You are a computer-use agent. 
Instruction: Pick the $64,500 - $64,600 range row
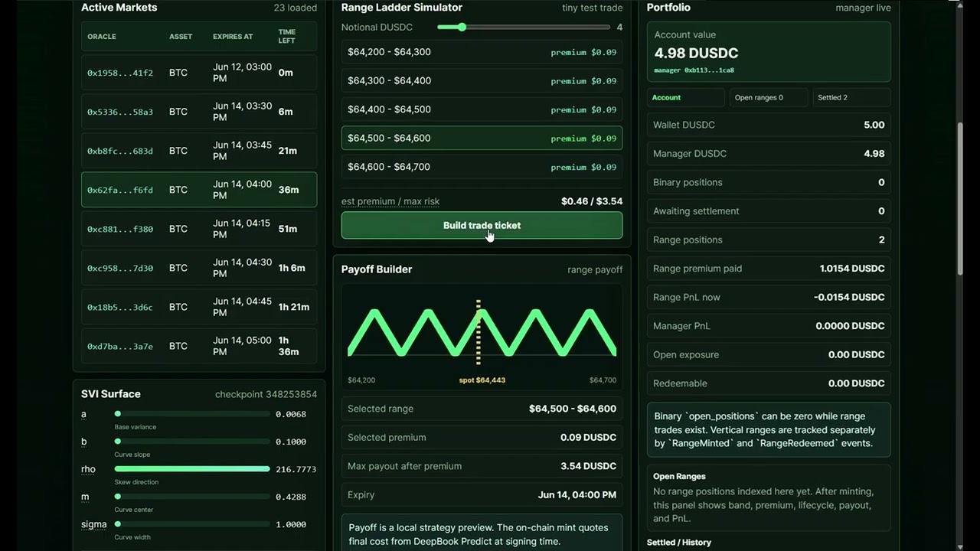tap(482, 138)
